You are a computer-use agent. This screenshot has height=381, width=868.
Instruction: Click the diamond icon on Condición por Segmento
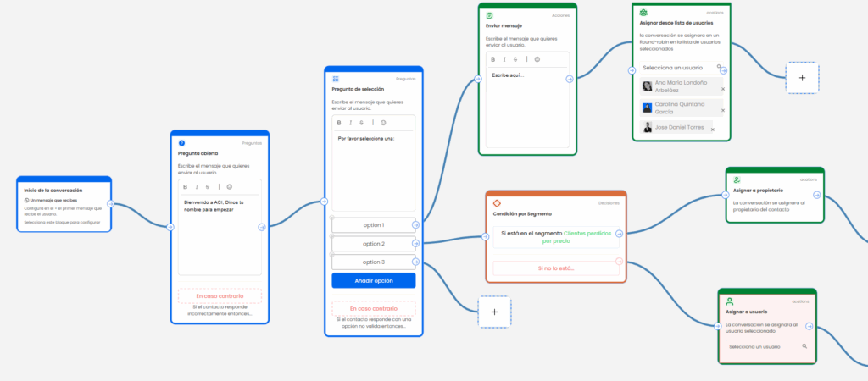(498, 203)
